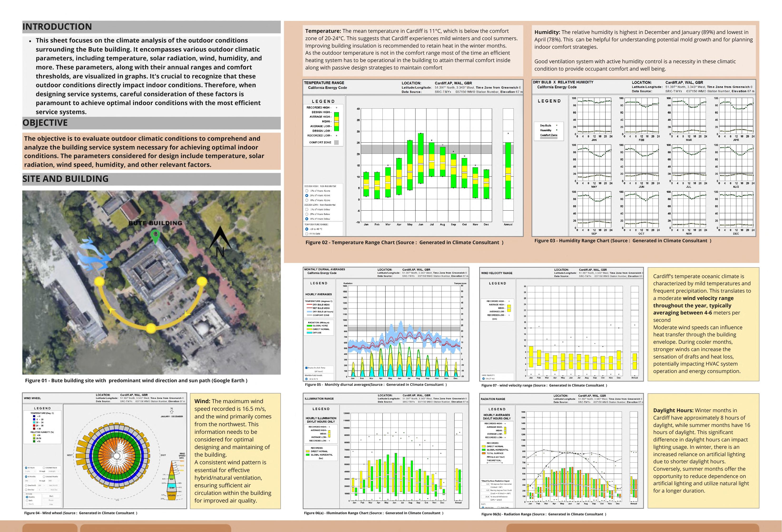Screen dimensions: 782x532
Task: Select the Daily animate option
Action: coord(27,500)
